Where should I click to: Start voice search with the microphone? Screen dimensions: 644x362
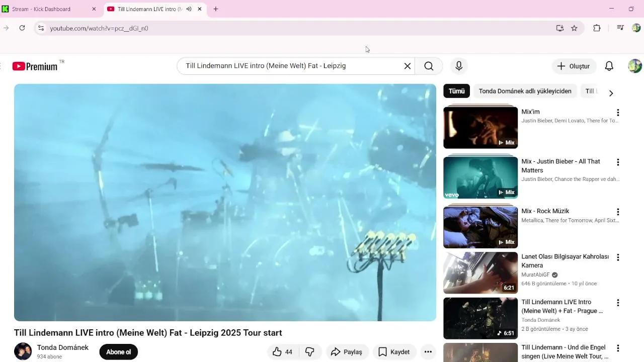click(x=459, y=66)
